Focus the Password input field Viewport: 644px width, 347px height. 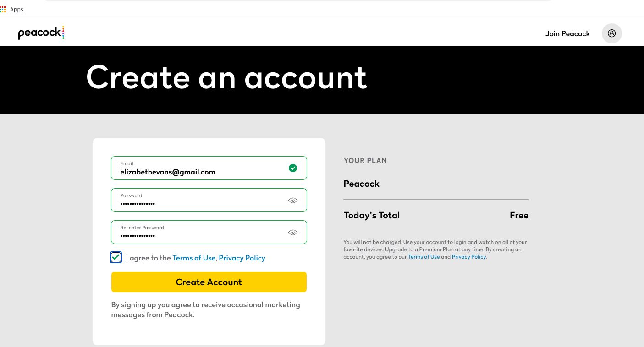pyautogui.click(x=209, y=200)
